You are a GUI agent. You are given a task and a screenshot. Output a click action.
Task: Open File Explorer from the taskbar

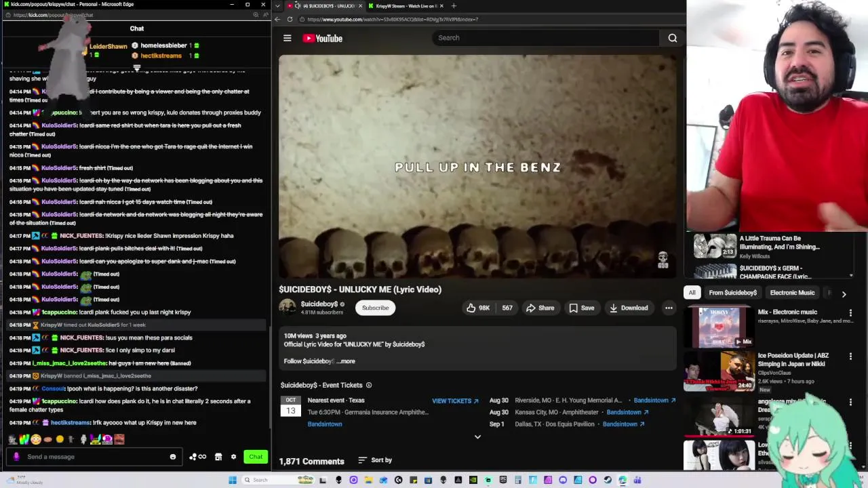coord(368,480)
